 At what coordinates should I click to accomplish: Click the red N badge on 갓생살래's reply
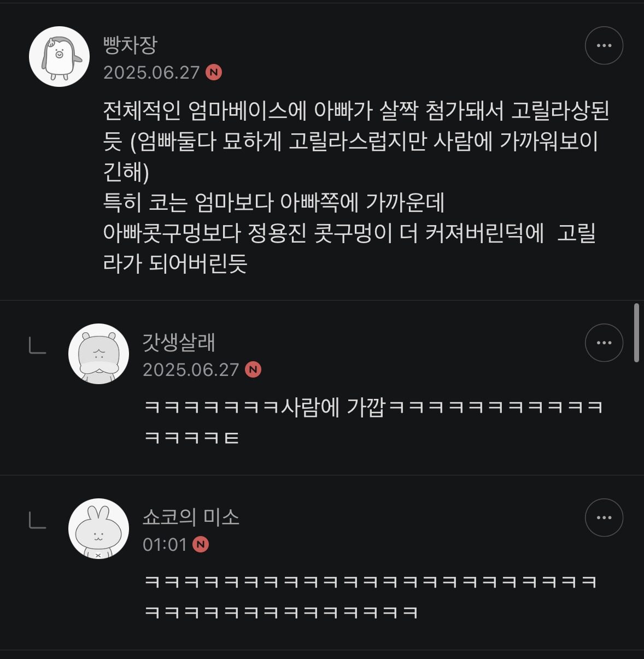253,370
